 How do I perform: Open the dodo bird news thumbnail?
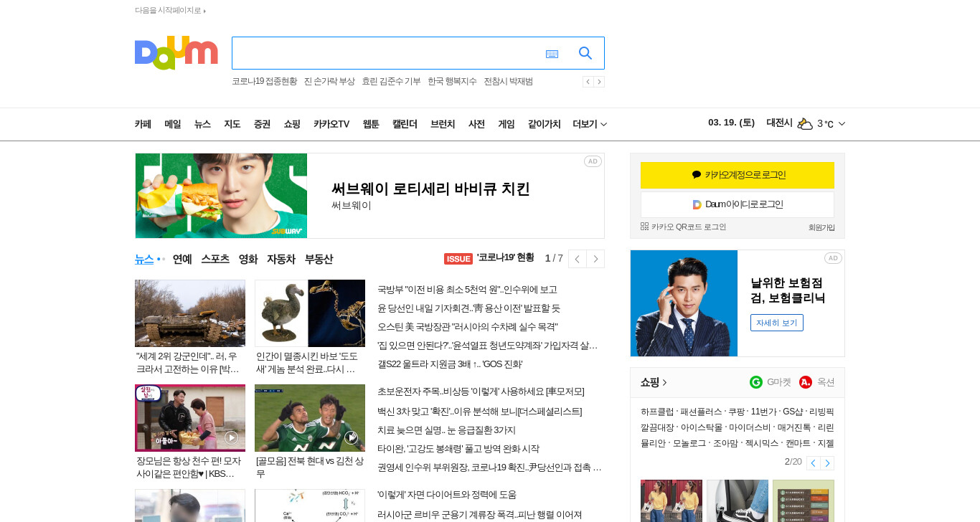click(x=310, y=313)
